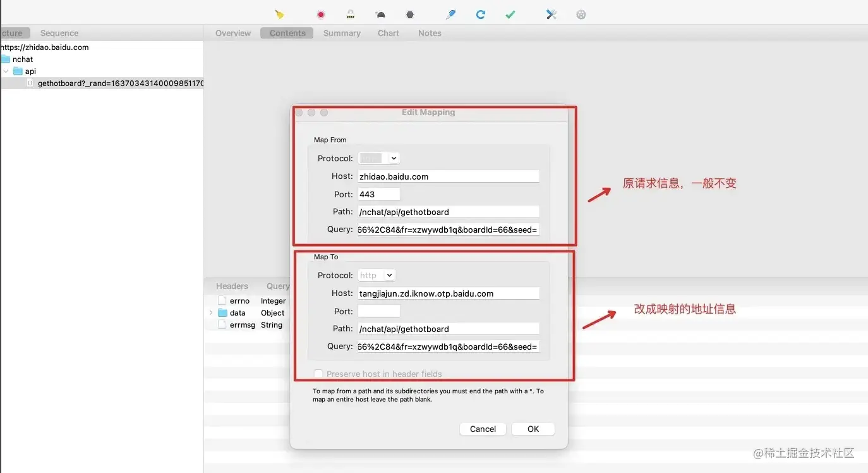Click the green checkmark Validate icon
Screen dimensions: 868x473
[510, 15]
